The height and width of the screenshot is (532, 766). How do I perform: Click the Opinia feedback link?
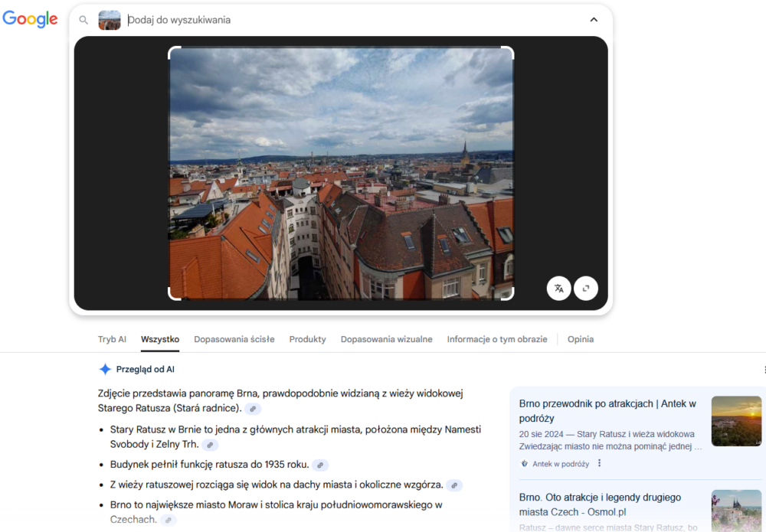pyautogui.click(x=581, y=339)
